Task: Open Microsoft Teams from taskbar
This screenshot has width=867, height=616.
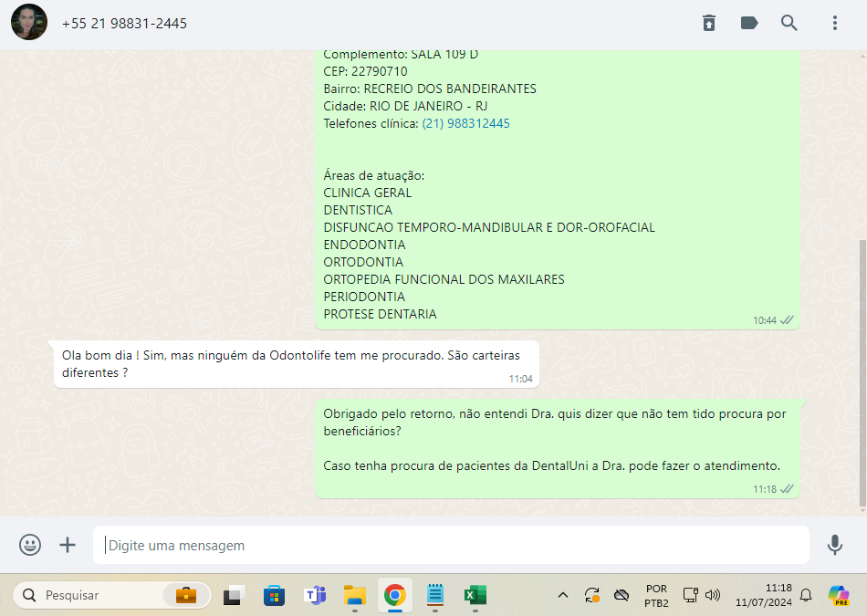Action: tap(315, 595)
